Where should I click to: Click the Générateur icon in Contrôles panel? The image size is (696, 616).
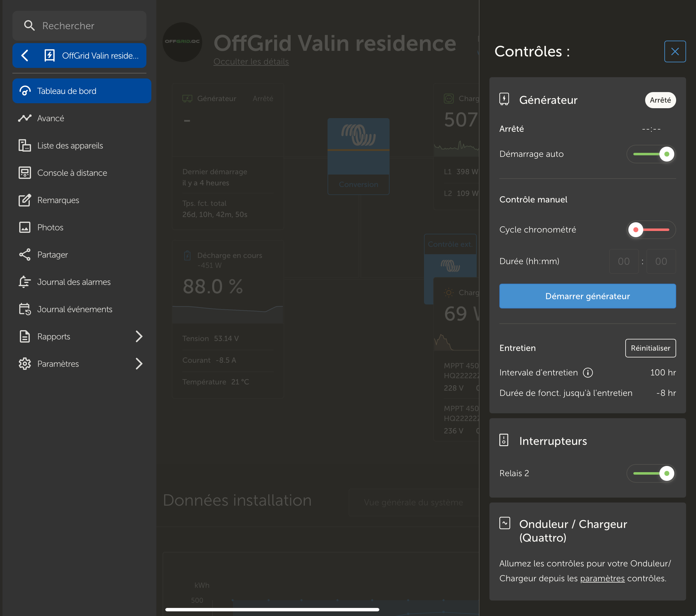tap(505, 100)
